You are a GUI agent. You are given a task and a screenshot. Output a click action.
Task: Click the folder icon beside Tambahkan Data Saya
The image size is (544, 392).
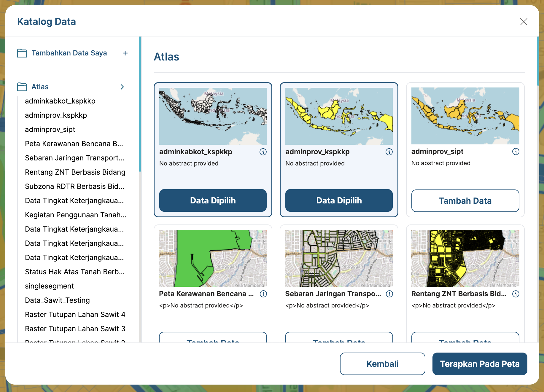[22, 53]
